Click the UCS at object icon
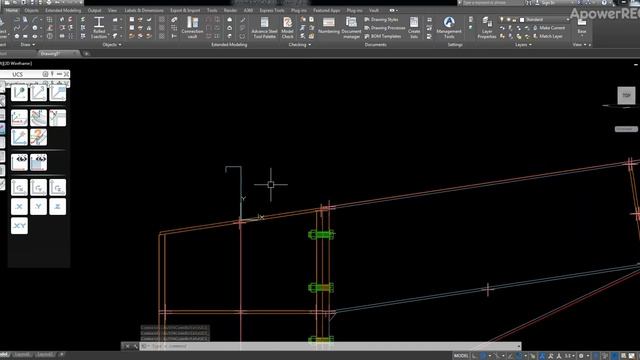The image size is (640, 360). click(19, 118)
